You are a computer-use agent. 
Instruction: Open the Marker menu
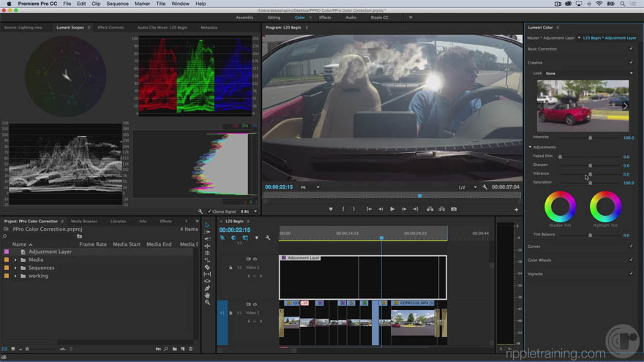click(x=142, y=4)
